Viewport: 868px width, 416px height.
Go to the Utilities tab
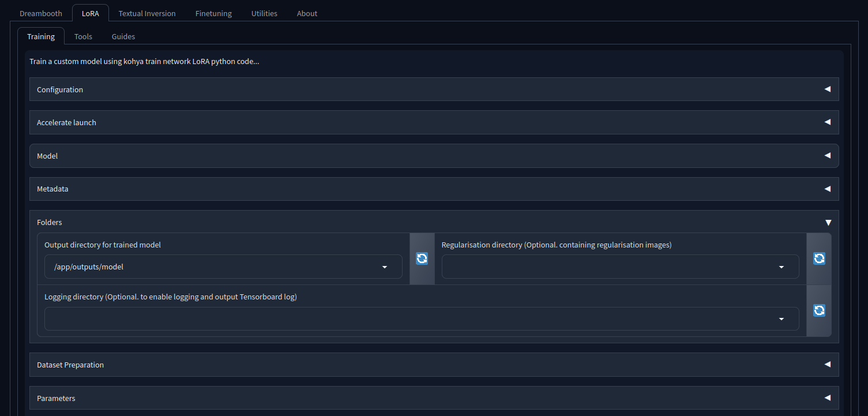point(264,13)
